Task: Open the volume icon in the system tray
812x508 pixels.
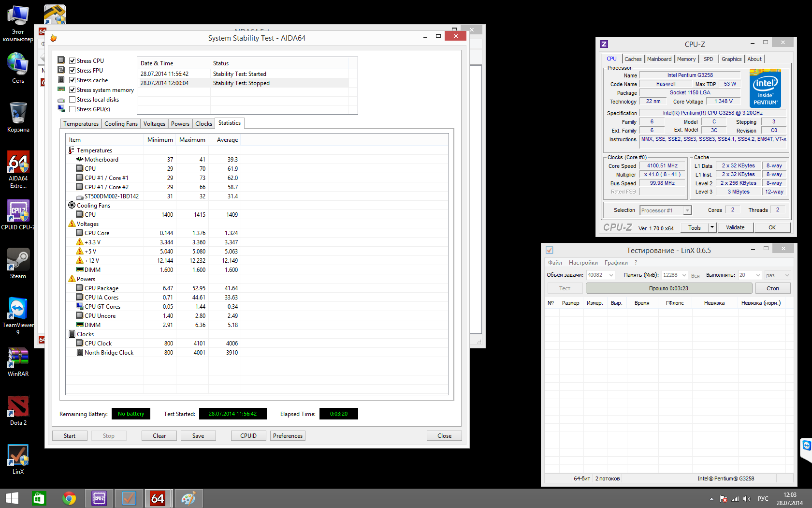Action: [747, 499]
